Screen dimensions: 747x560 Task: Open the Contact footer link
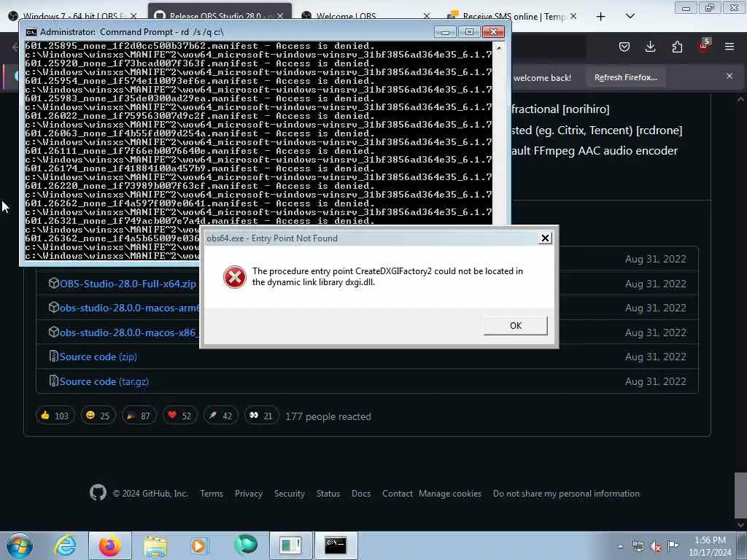(x=398, y=494)
